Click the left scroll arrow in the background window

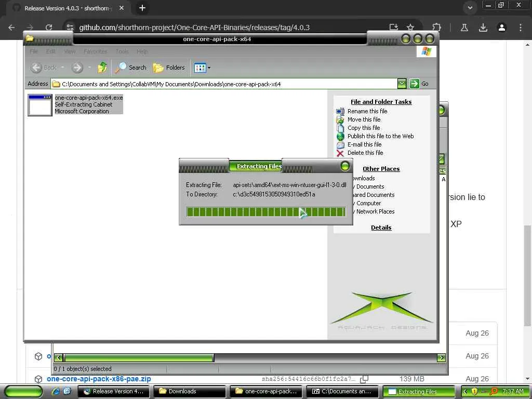(x=58, y=357)
